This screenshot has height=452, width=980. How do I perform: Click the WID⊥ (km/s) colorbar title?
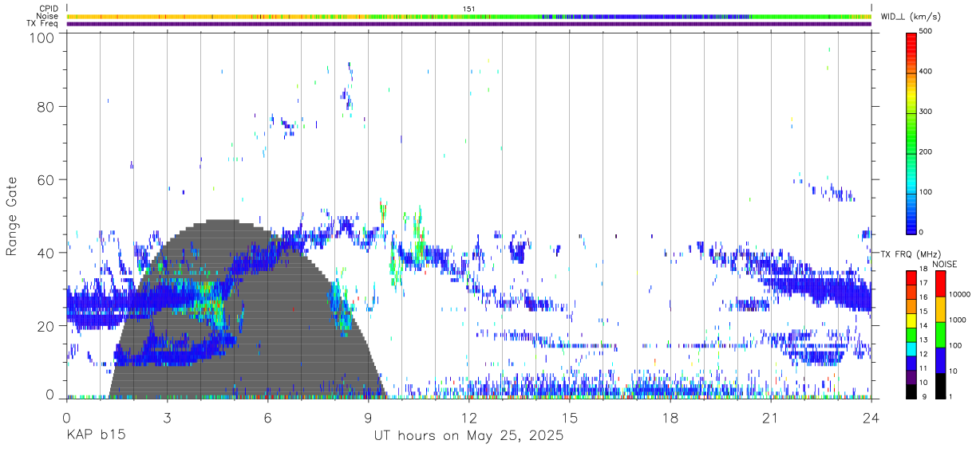tap(910, 16)
